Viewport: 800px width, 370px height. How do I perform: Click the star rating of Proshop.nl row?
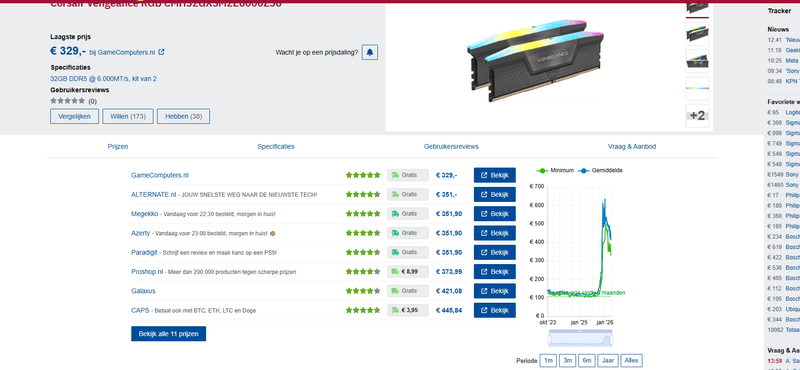[363, 272]
